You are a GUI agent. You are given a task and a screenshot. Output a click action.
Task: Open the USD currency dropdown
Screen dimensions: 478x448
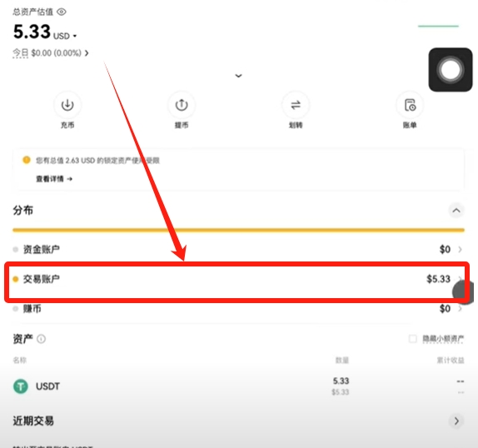(65, 37)
